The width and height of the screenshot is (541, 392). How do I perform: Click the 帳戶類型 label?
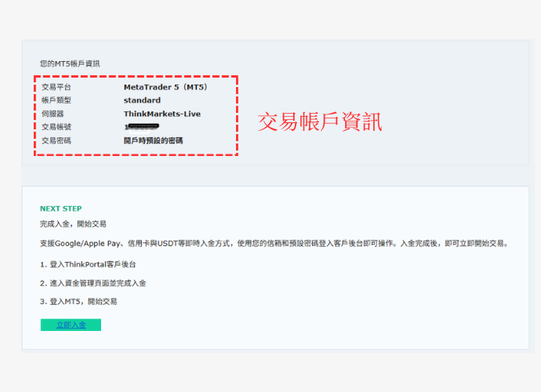pyautogui.click(x=56, y=100)
